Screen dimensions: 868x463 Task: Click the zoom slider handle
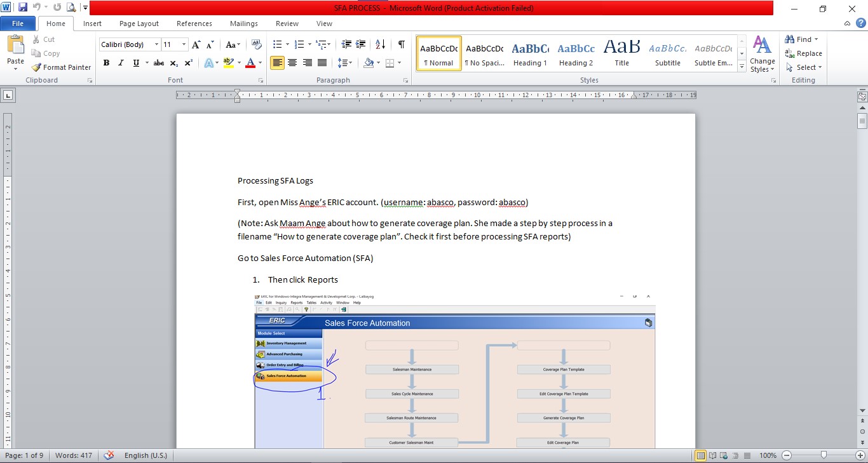pyautogui.click(x=824, y=455)
